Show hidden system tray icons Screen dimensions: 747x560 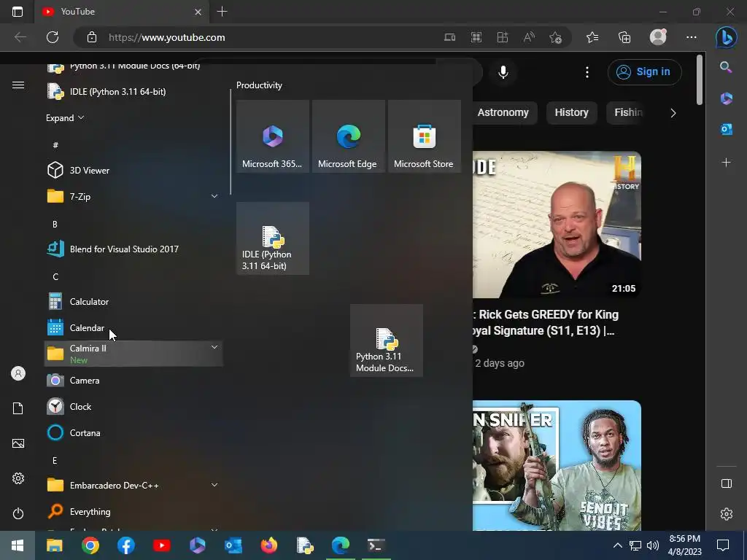pyautogui.click(x=617, y=545)
